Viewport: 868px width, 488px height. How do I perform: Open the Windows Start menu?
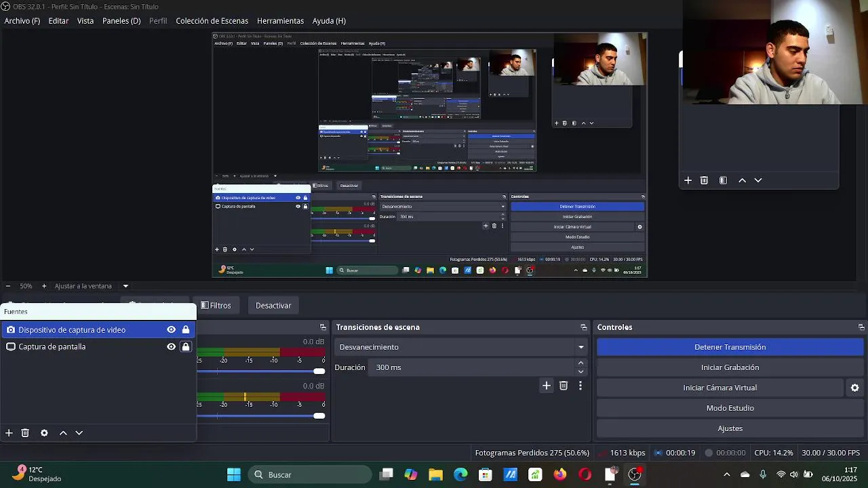[234, 474]
